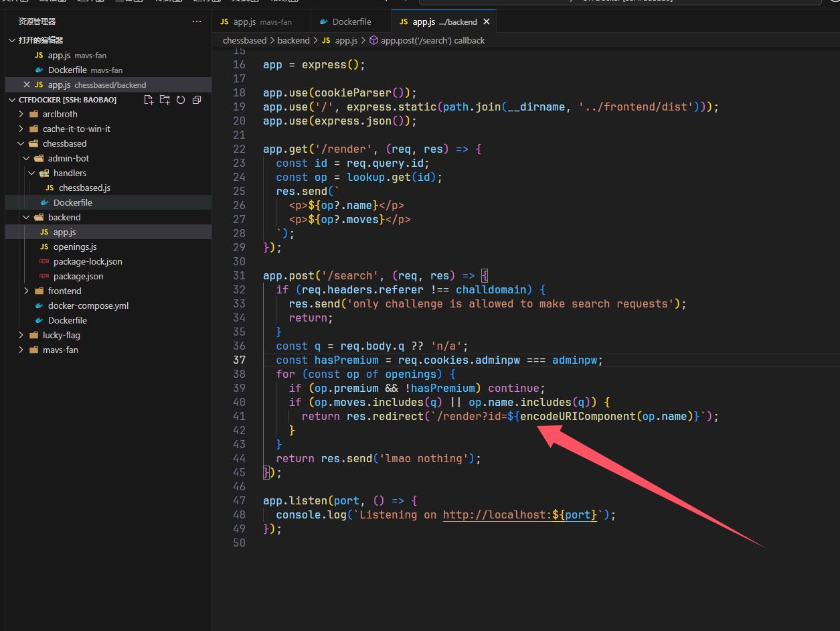This screenshot has height=631, width=840.
Task: Expand the arclbroth folder
Action: point(60,114)
